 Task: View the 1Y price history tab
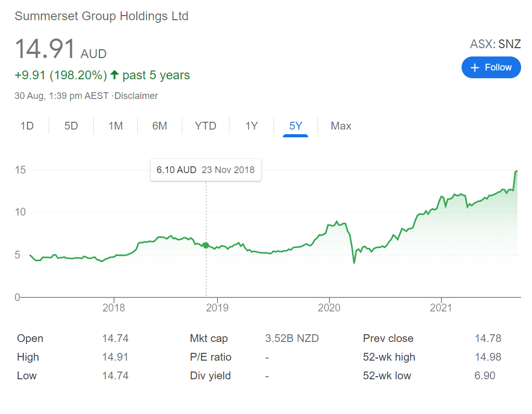251,126
